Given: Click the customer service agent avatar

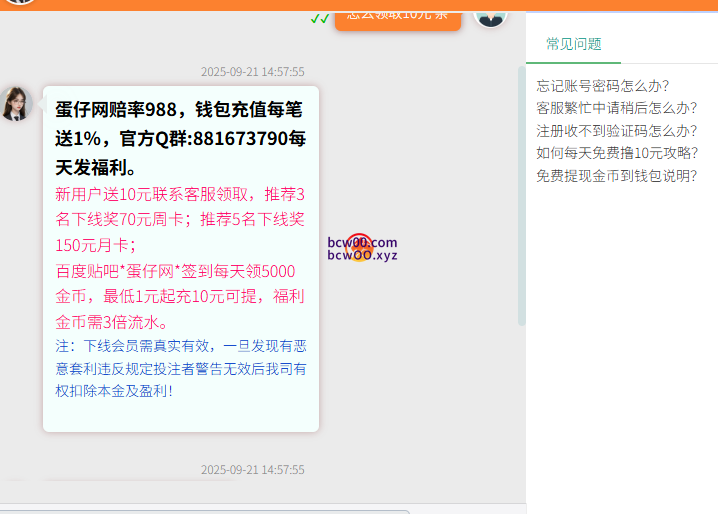Looking at the screenshot, I should tap(16, 104).
